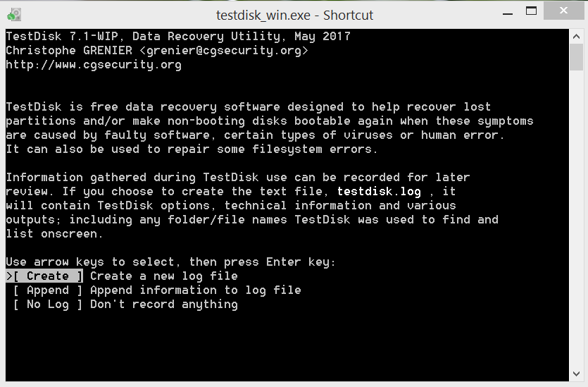Viewport: 588px width, 387px height.
Task: Click the vertical scrollbar thumb
Action: pos(576,56)
